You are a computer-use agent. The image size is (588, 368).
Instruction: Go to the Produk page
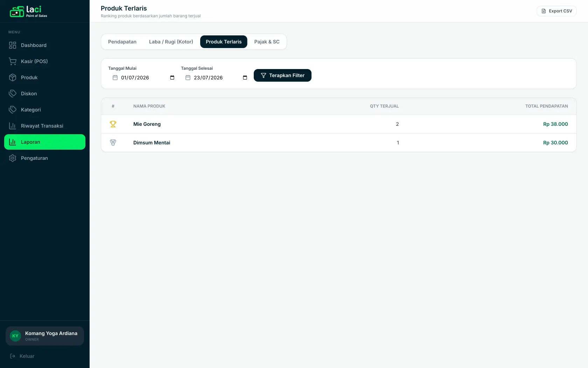[x=45, y=77]
